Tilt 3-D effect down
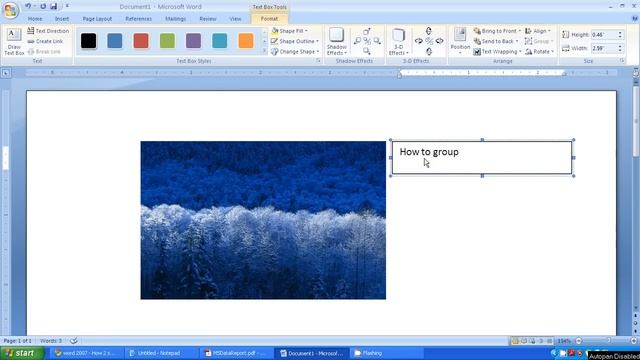The image size is (640, 360). click(429, 52)
